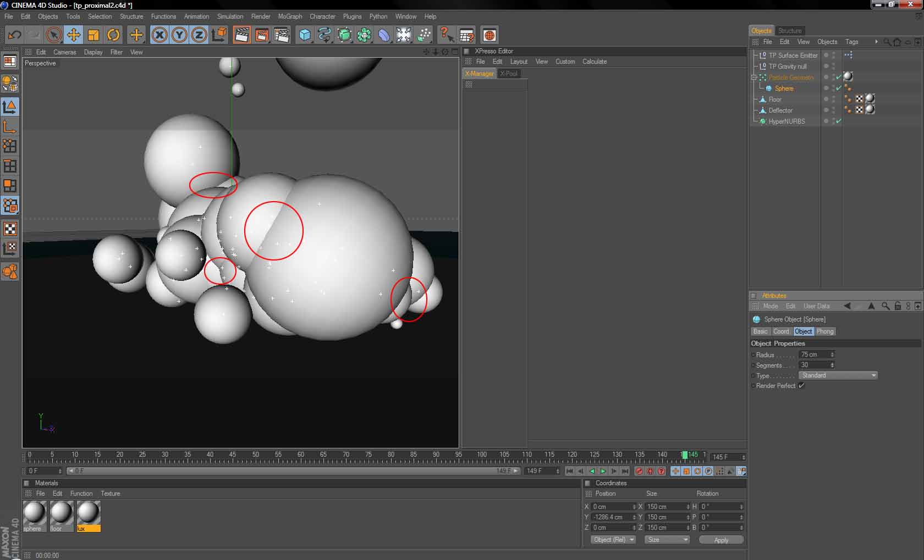Disable the HyperNURBS green checkmark
924x560 pixels.
839,121
